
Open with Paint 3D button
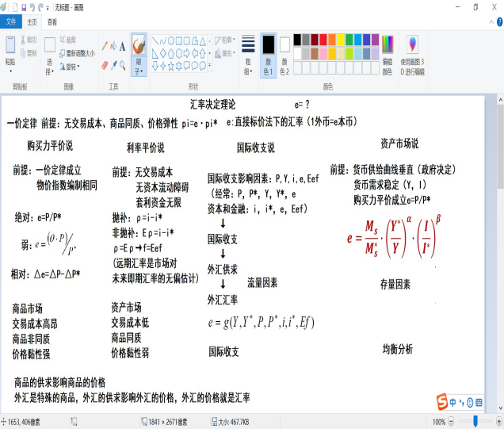[x=412, y=52]
